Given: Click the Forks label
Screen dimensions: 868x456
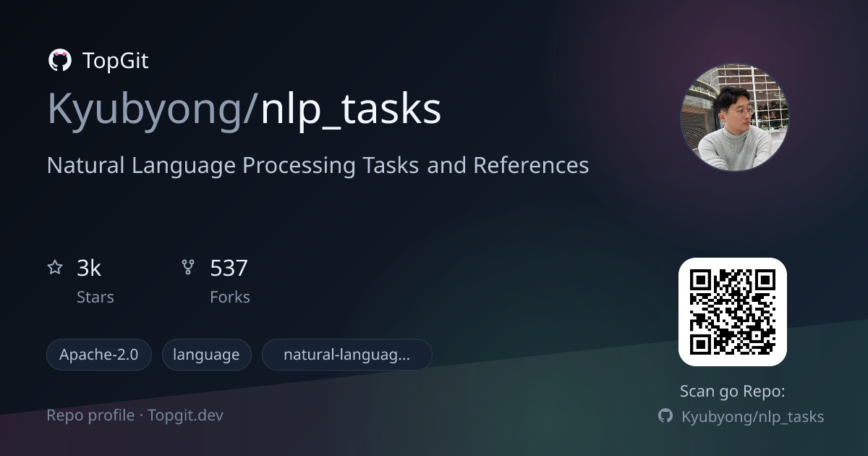Looking at the screenshot, I should click(230, 297).
